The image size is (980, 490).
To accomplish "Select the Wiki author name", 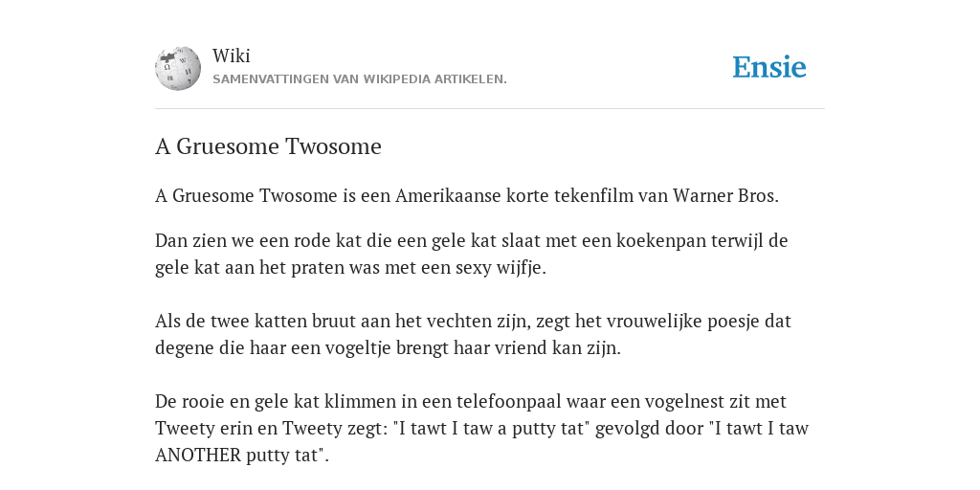I will (232, 56).
